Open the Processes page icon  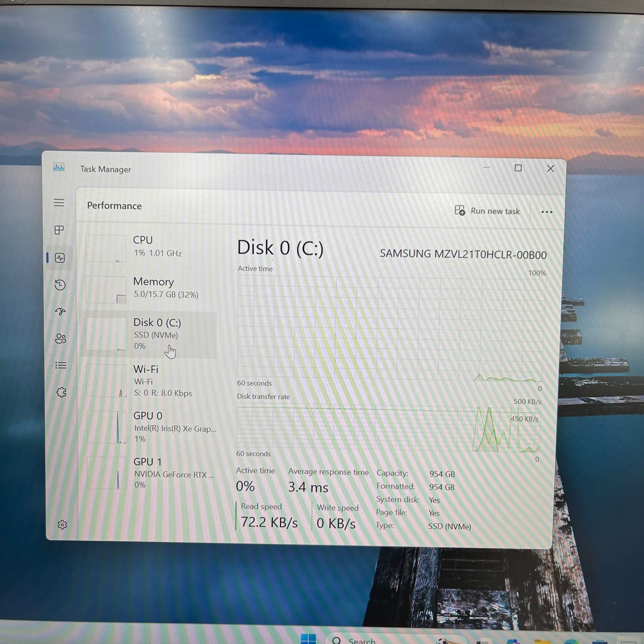pos(59,230)
